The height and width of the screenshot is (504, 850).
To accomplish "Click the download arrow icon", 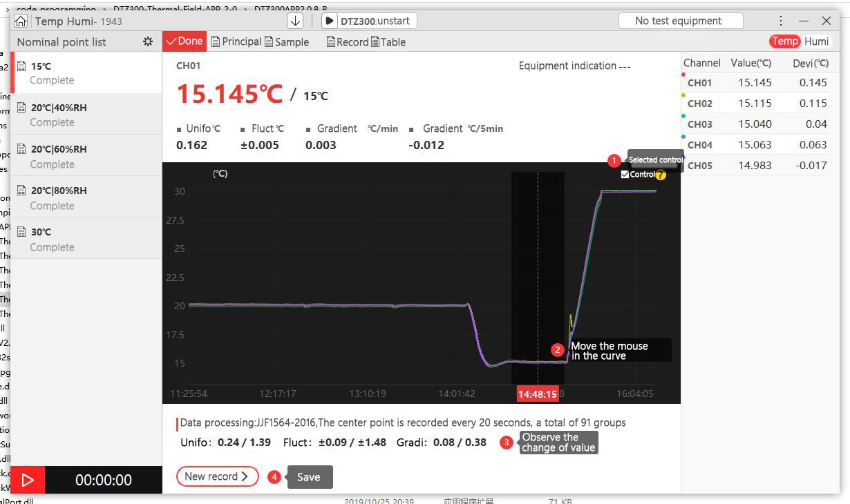I will pyautogui.click(x=295, y=21).
